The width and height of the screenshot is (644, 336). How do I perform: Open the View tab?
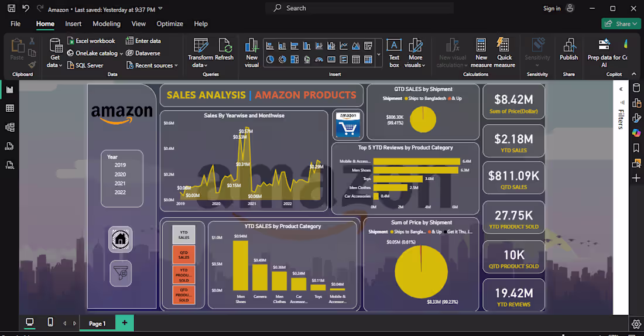coord(138,24)
